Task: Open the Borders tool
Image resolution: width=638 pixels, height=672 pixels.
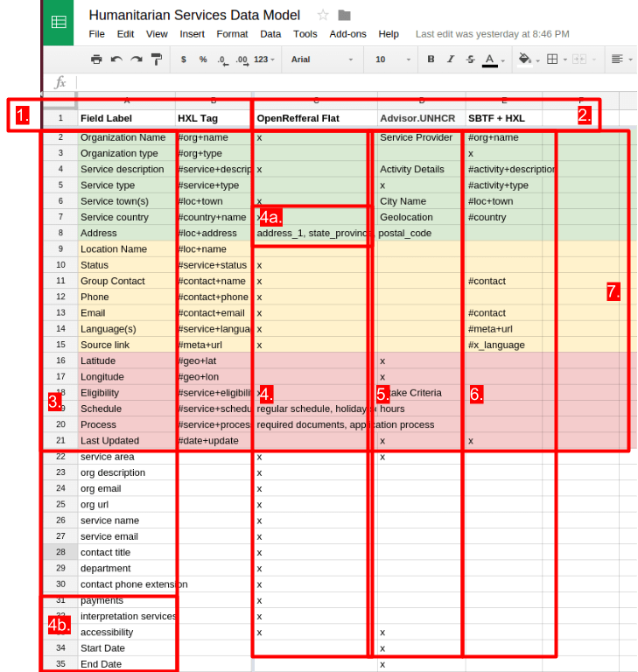Action: click(x=552, y=59)
